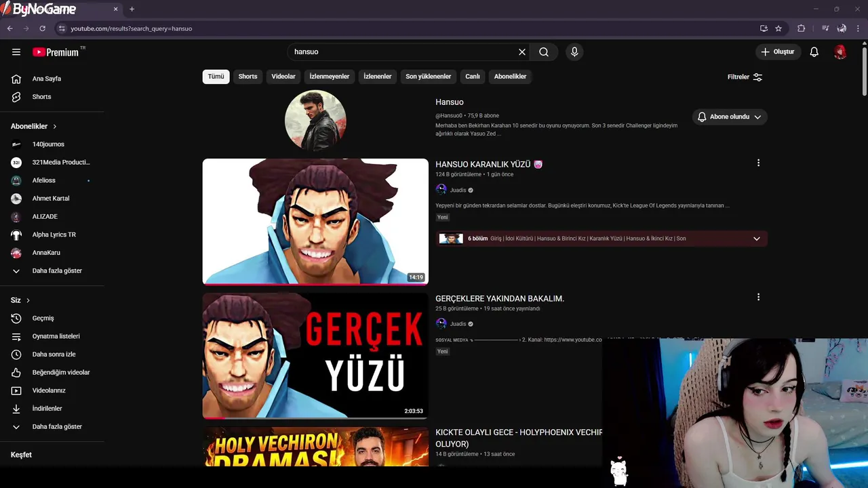The width and height of the screenshot is (868, 488).
Task: Open Juadis channel under GERÇEKLERE YAKINDAN BAKALIM
Action: (x=458, y=324)
